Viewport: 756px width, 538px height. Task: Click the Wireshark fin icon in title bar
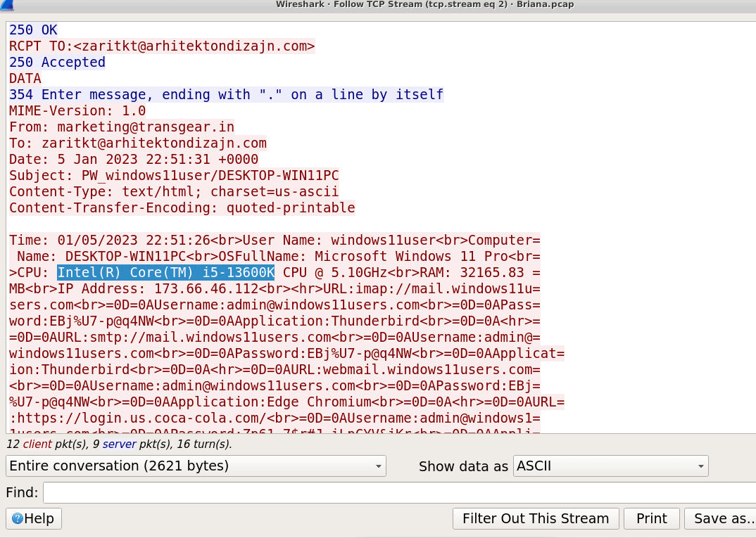(x=7, y=5)
